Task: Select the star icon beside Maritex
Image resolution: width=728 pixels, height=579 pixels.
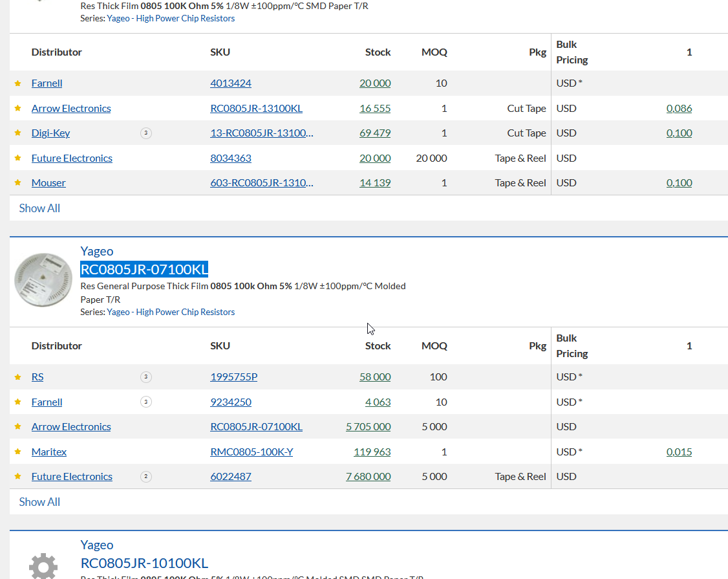Action: tap(18, 452)
